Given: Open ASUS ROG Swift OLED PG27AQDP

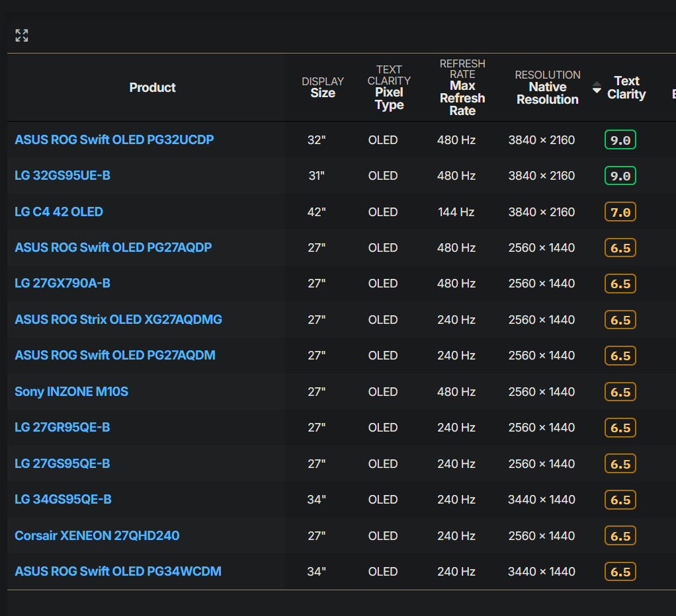Looking at the screenshot, I should 113,248.
